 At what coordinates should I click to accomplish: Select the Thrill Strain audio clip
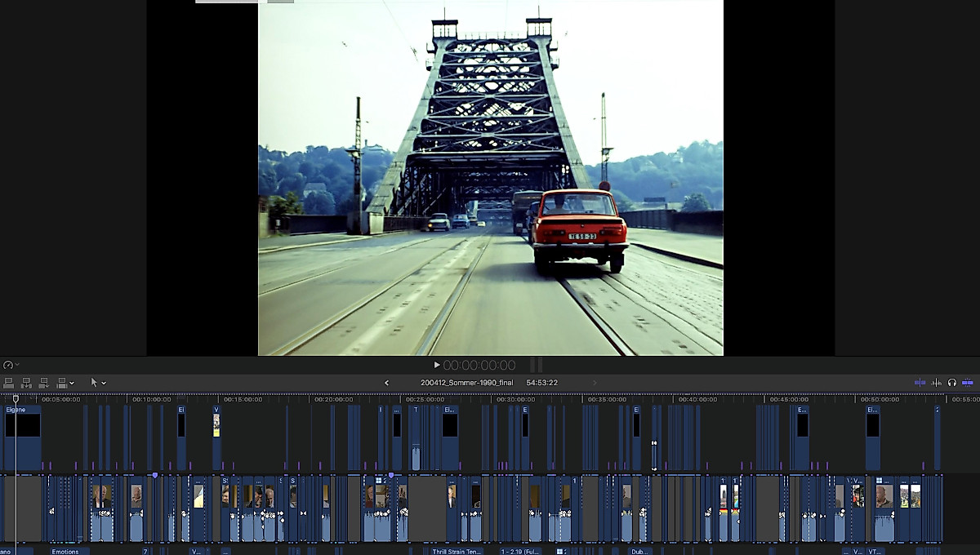(x=457, y=551)
